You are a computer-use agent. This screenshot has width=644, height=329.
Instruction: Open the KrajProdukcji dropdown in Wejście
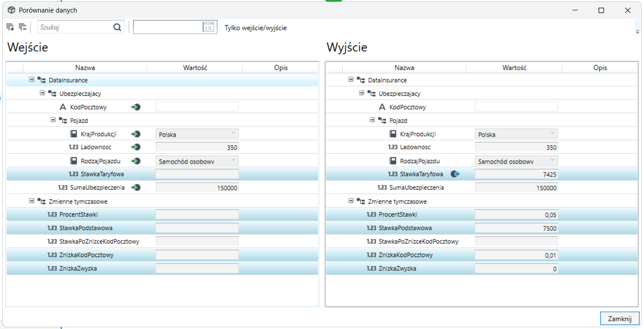197,134
